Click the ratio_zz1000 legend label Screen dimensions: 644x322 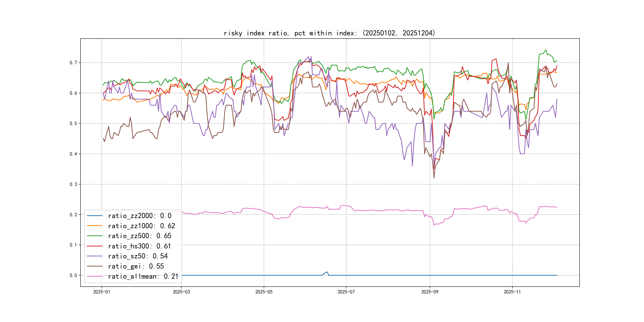click(x=141, y=226)
